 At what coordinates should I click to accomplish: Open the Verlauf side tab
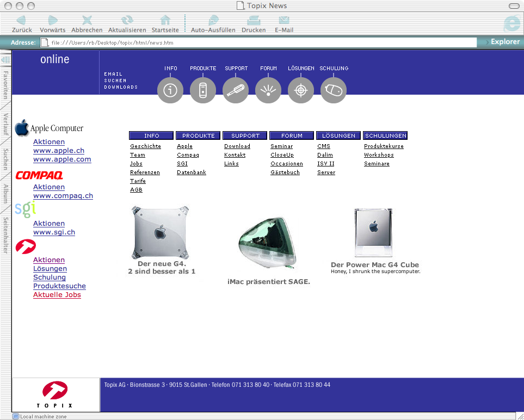[5, 124]
